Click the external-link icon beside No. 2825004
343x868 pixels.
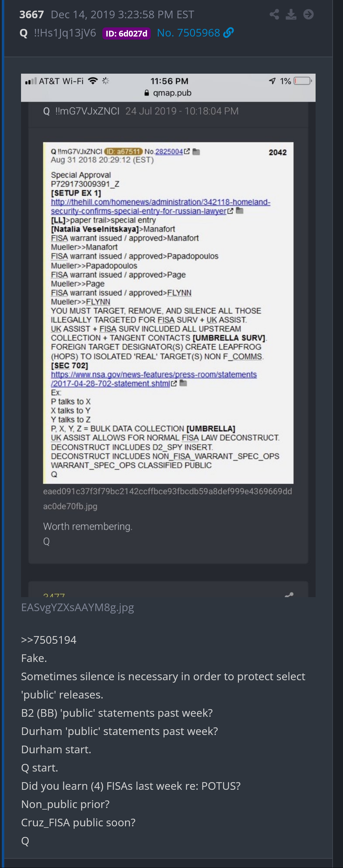point(187,151)
